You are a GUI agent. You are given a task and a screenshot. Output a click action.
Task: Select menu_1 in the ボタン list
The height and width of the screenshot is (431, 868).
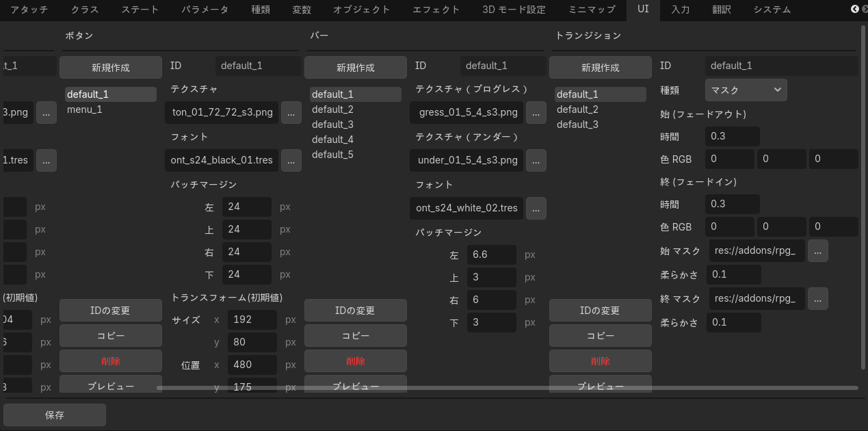point(111,109)
